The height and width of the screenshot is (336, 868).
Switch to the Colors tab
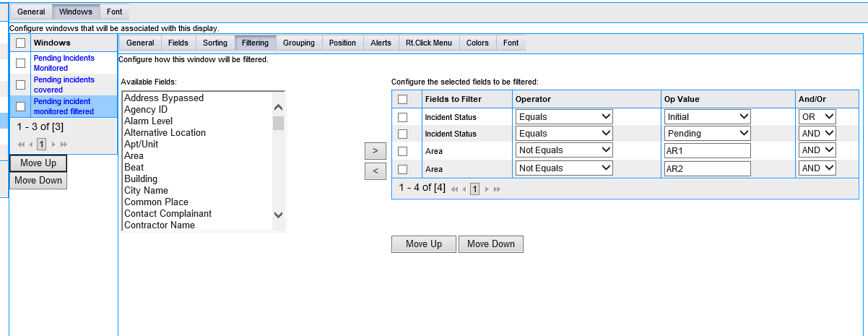click(477, 43)
